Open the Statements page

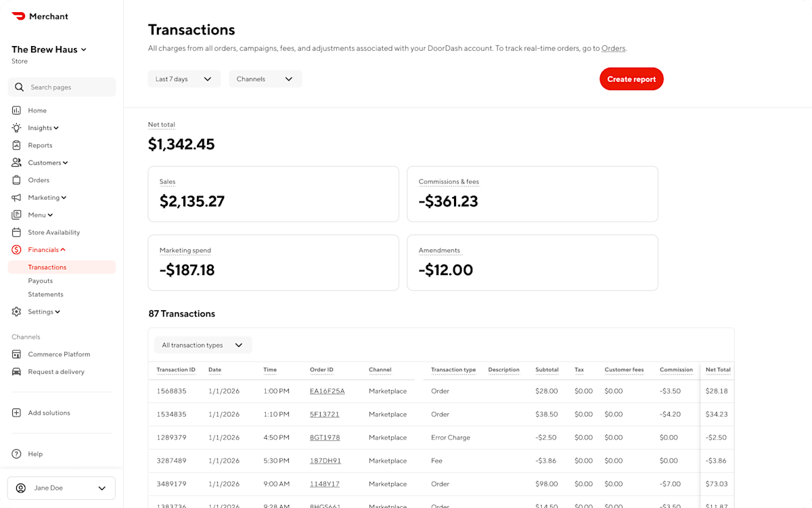[45, 294]
